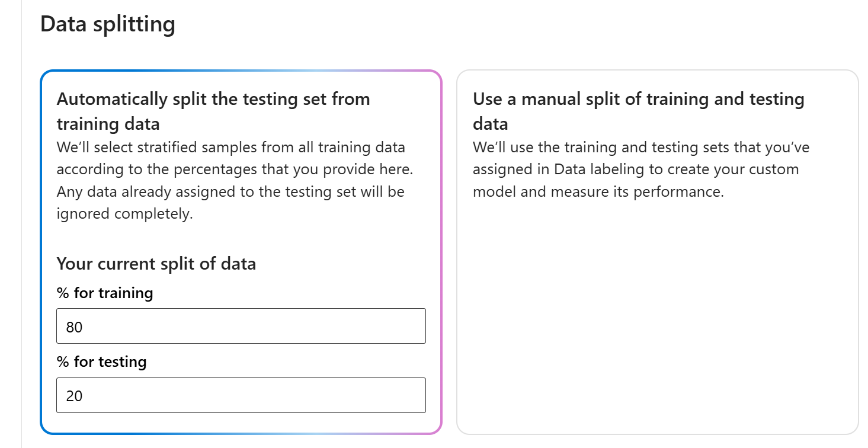This screenshot has height=448, width=868.
Task: Click the right end of the training percentage field
Action: pos(409,326)
